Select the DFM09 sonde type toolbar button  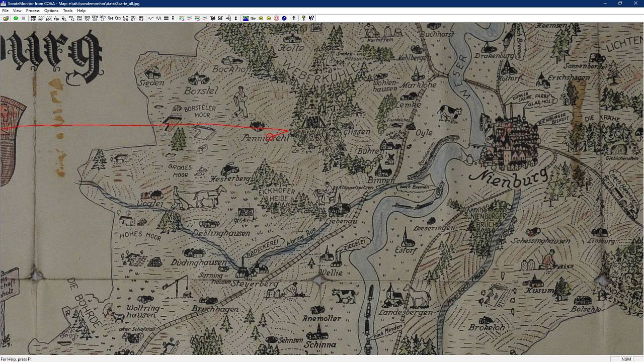[95, 18]
